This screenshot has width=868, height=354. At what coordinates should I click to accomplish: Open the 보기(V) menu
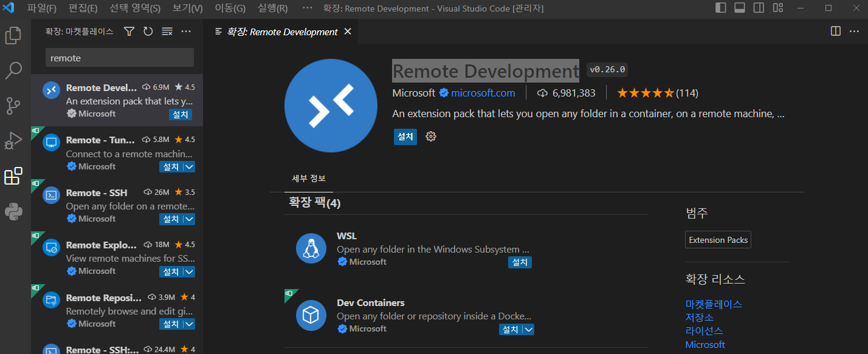click(188, 9)
